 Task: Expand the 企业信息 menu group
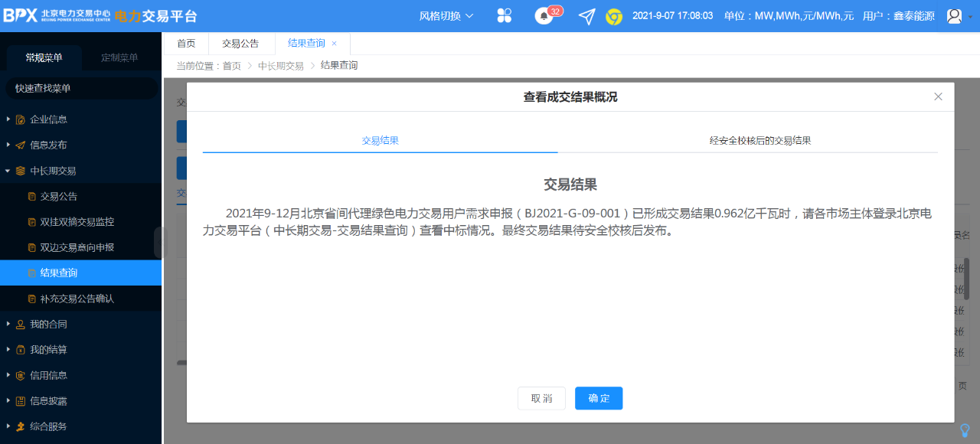pos(47,119)
